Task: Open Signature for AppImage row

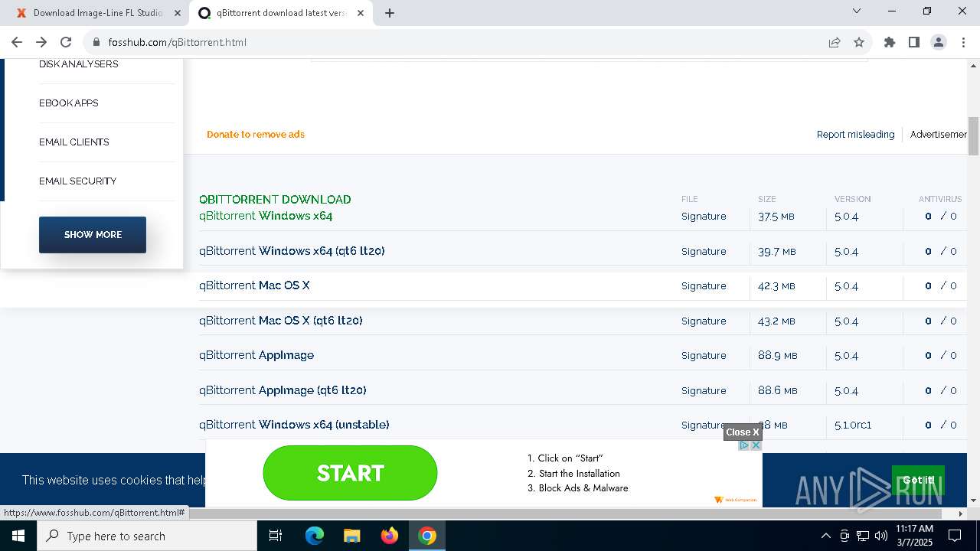Action: coord(704,356)
